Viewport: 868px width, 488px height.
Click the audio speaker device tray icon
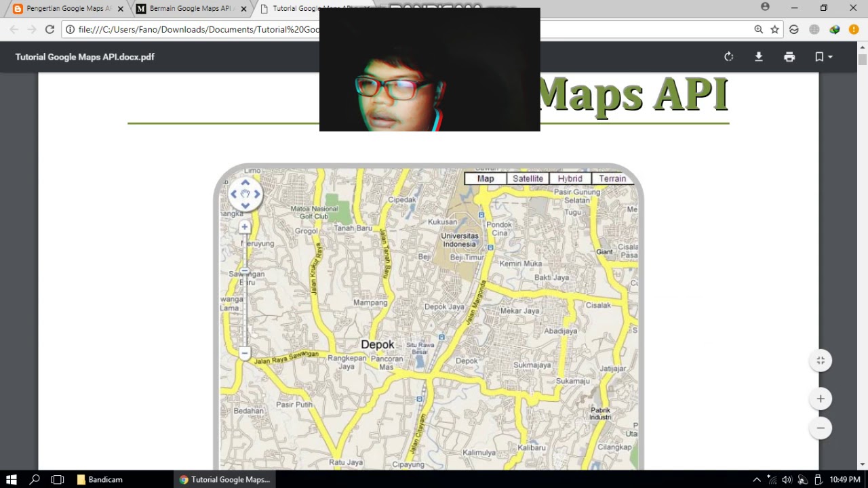click(802, 480)
